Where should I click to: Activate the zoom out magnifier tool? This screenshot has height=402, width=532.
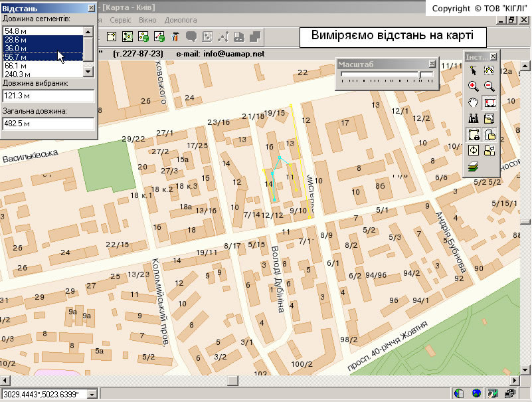tap(489, 86)
